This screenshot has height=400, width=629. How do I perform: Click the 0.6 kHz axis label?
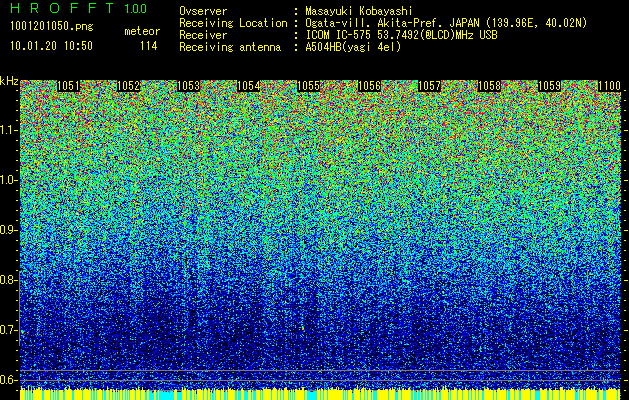(9, 380)
